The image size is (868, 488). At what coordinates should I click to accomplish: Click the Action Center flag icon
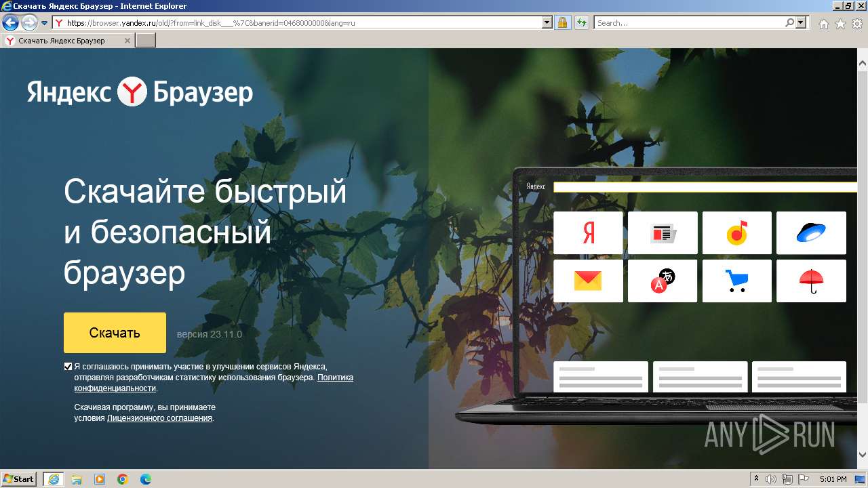pyautogui.click(x=804, y=479)
